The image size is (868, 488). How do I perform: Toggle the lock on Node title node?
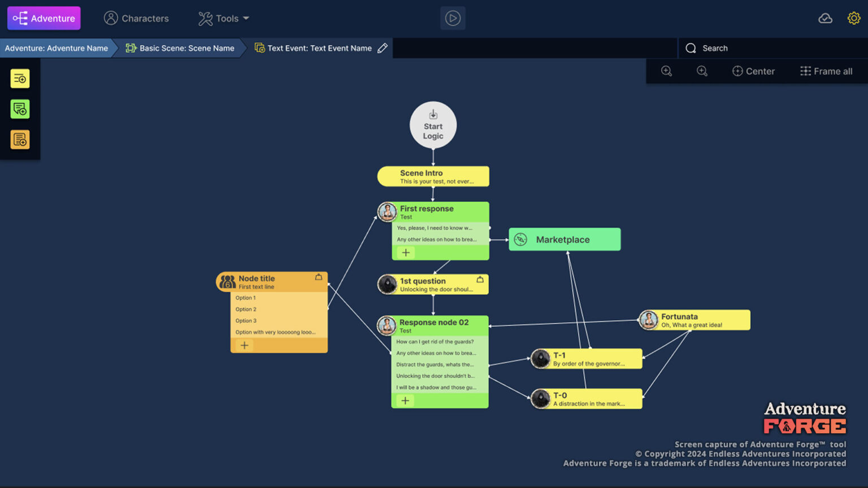click(x=319, y=277)
